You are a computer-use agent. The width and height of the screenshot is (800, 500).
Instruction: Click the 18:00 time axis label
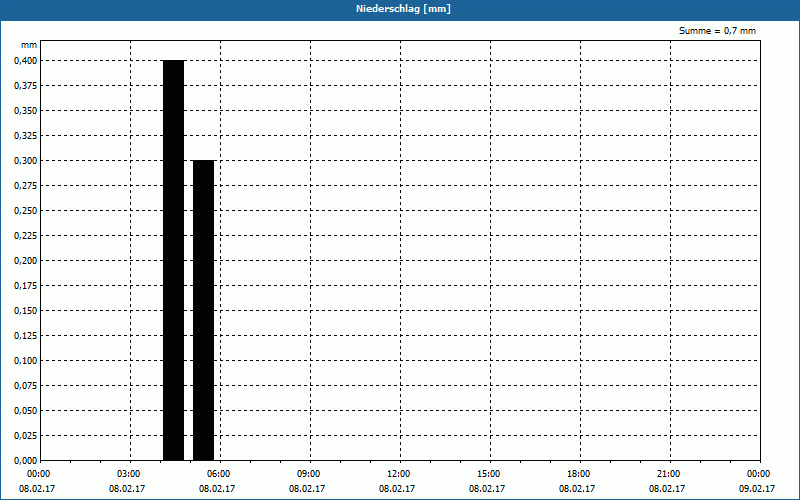click(579, 474)
